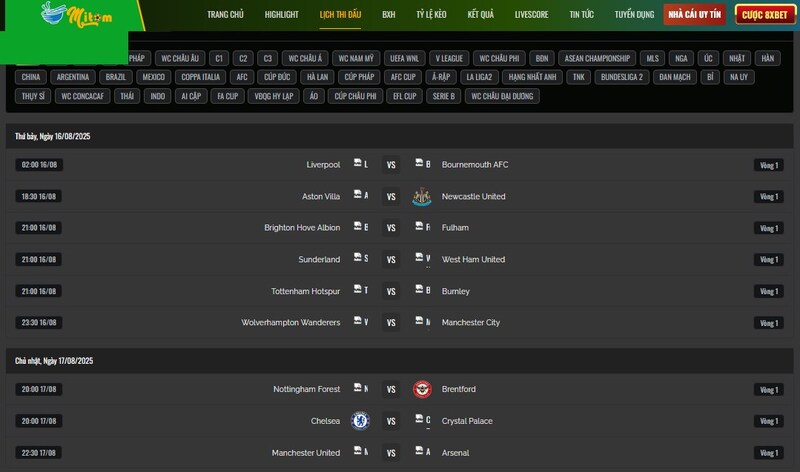Choose the Serie B league filter
800x472 pixels.
pos(443,96)
